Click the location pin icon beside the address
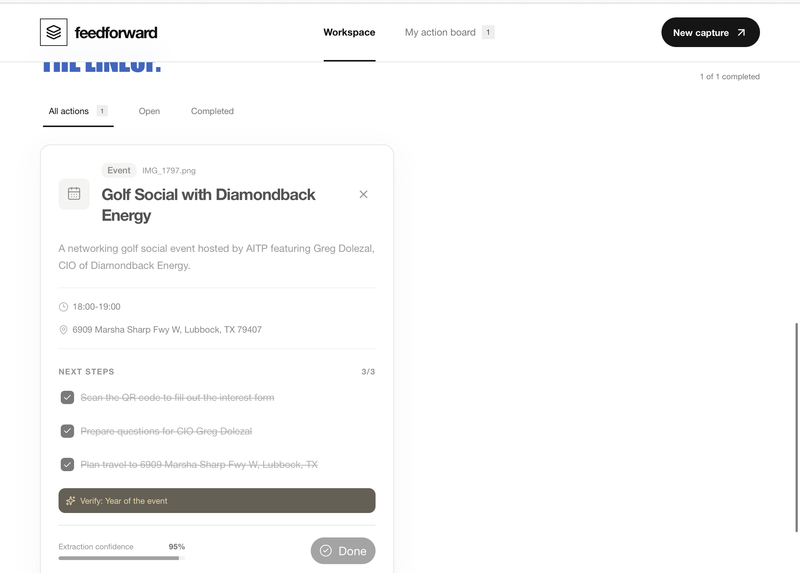Image resolution: width=800 pixels, height=573 pixels. pos(63,330)
